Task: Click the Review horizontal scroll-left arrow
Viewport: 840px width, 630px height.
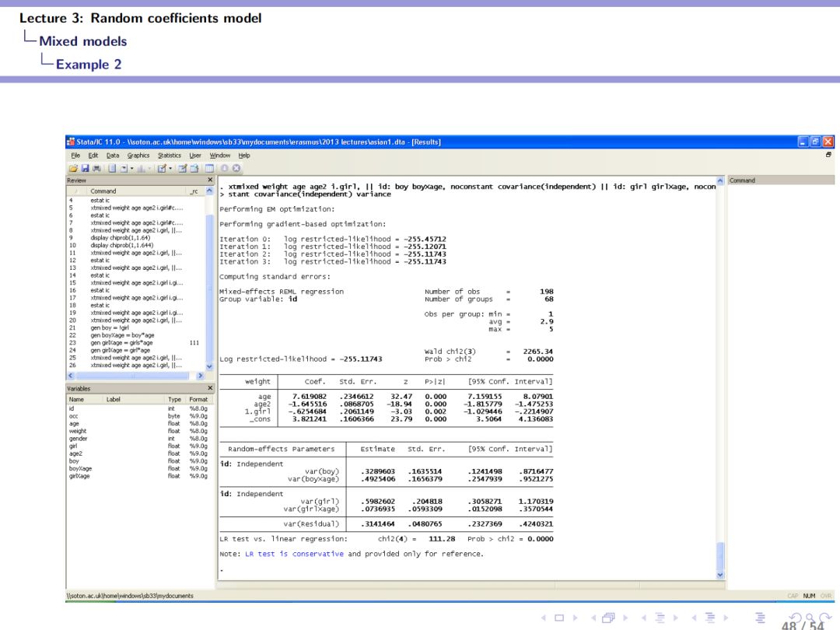Action: click(70, 376)
